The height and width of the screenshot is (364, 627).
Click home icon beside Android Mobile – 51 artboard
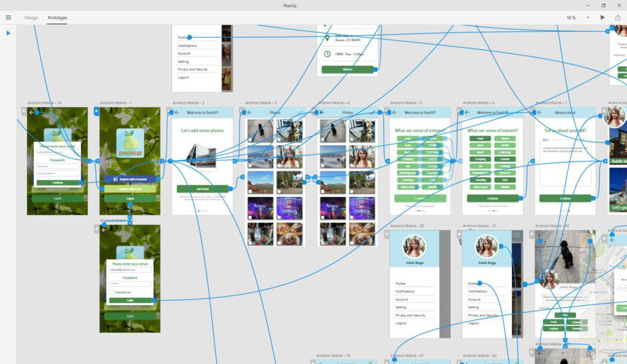click(x=459, y=234)
